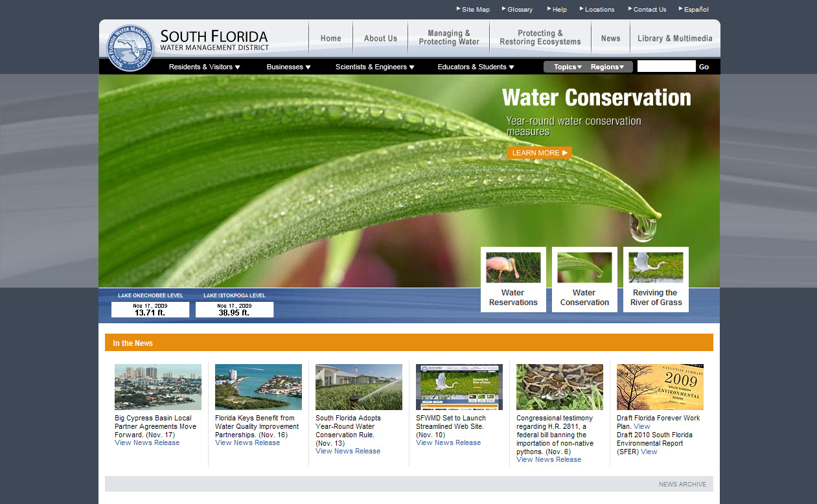Click the Big Cypress Basin news photo
Viewport: 817px width, 504px height.
click(158, 387)
